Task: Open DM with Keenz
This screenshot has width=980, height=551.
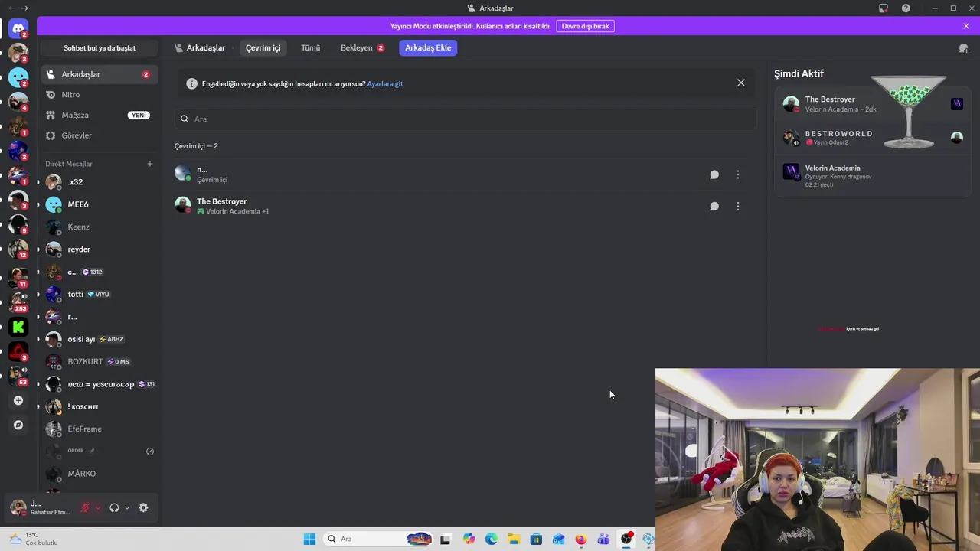Action: click(x=100, y=227)
